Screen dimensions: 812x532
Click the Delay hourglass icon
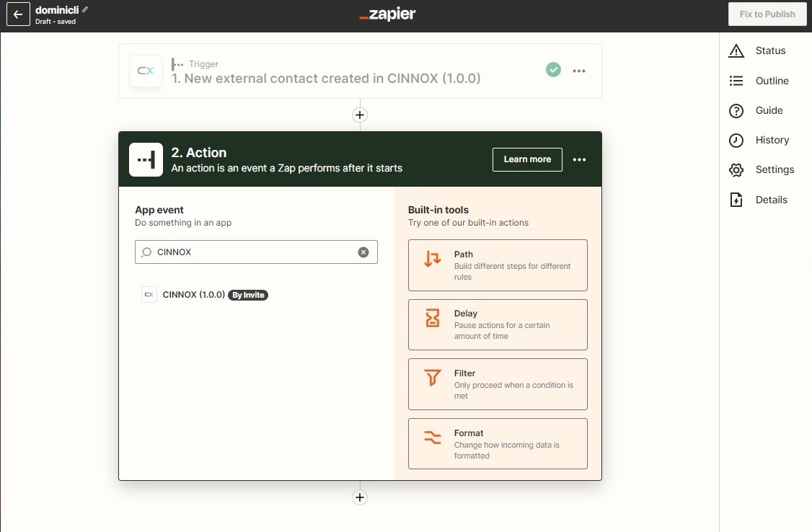[x=433, y=318]
